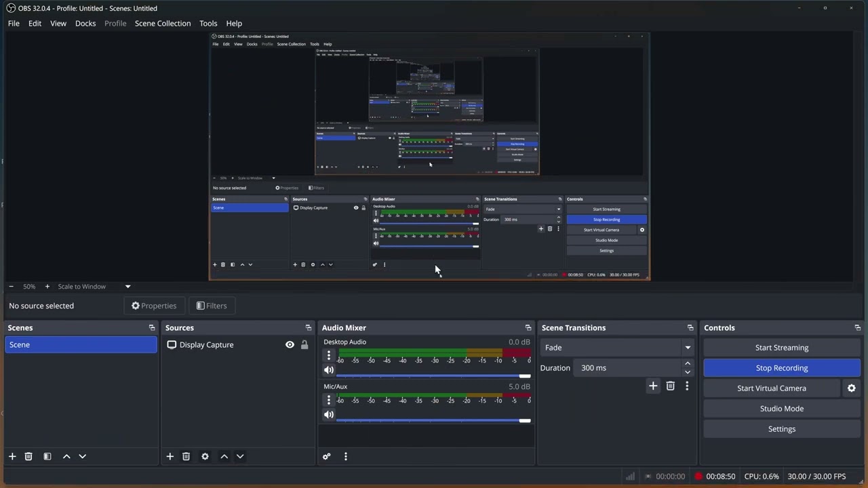Open the Tools menu
The image size is (868, 488).
tap(208, 23)
